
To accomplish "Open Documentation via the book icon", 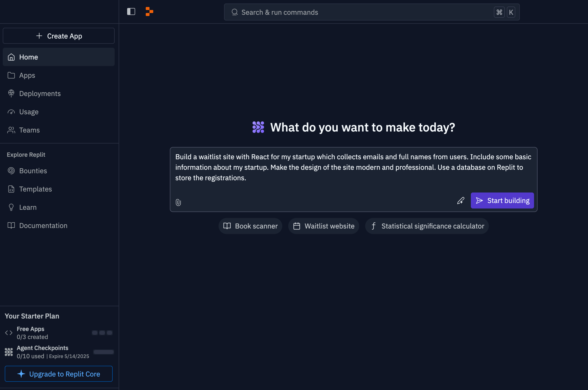I will pos(11,225).
